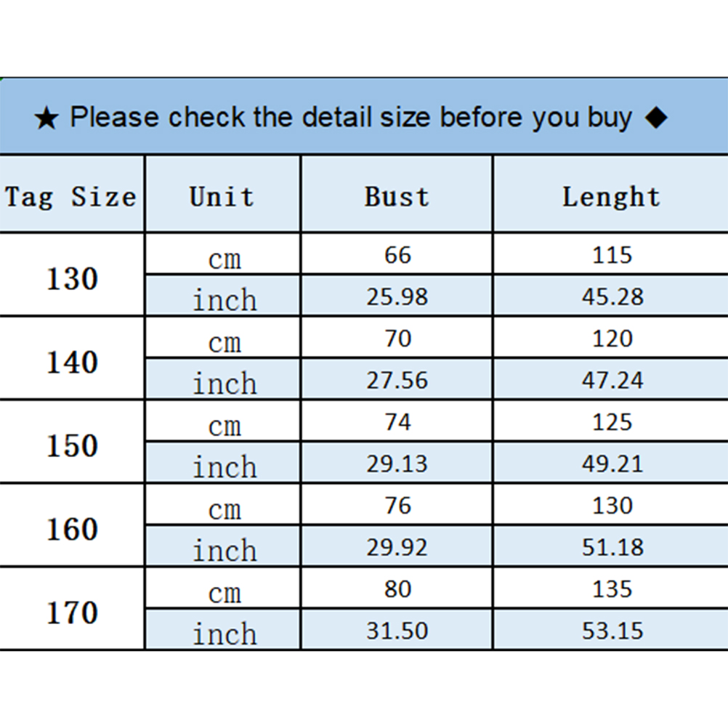The width and height of the screenshot is (728, 728).
Task: Click the tag size 150 cell
Action: click(72, 445)
